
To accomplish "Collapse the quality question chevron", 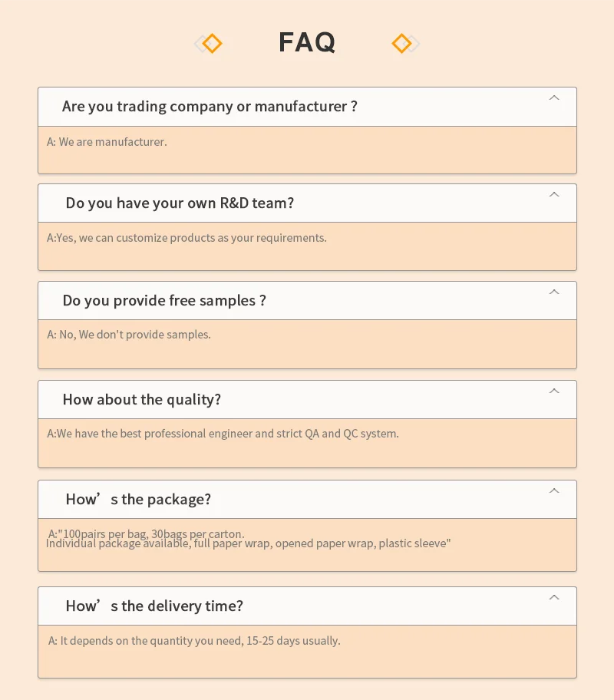I will (554, 391).
